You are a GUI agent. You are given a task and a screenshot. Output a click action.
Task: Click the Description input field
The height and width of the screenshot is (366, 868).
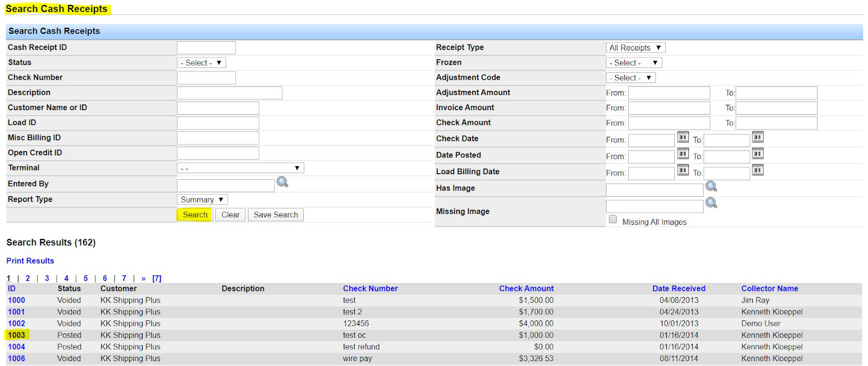pos(229,93)
